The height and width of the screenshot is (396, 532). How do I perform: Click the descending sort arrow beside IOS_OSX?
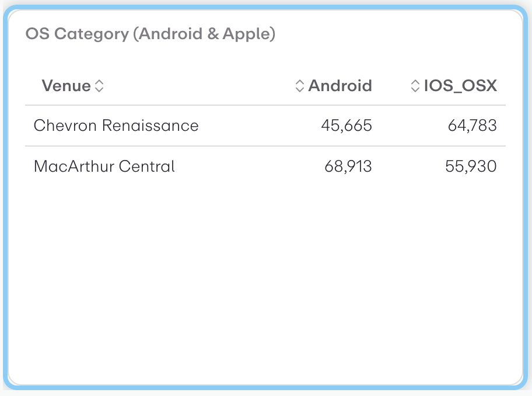[415, 89]
